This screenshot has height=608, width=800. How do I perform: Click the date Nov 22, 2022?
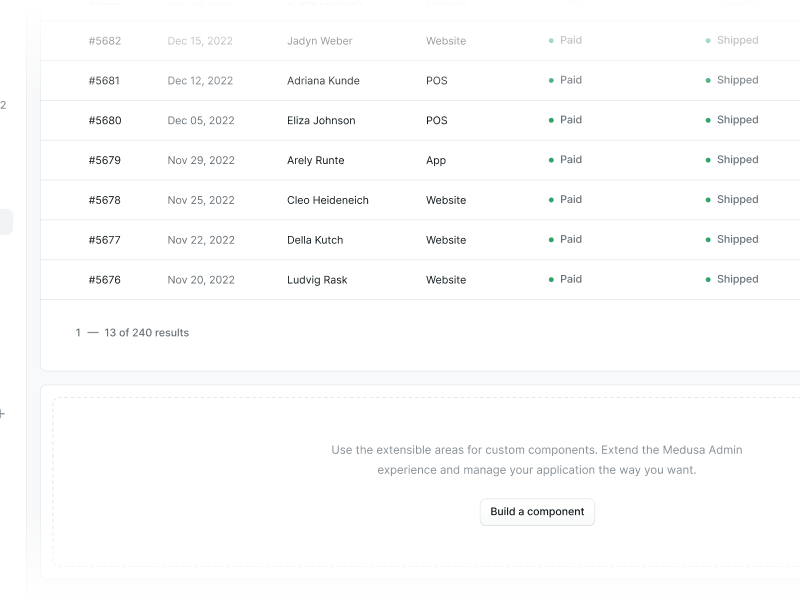(x=201, y=240)
